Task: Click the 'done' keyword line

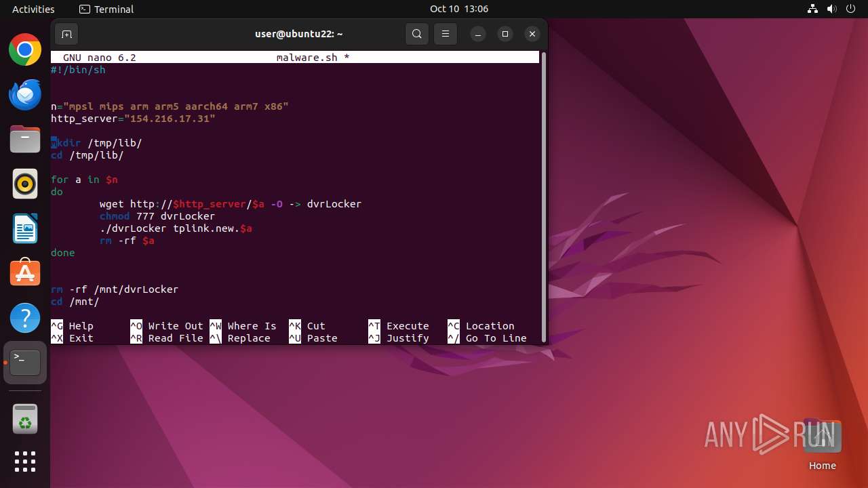Action: click(63, 253)
